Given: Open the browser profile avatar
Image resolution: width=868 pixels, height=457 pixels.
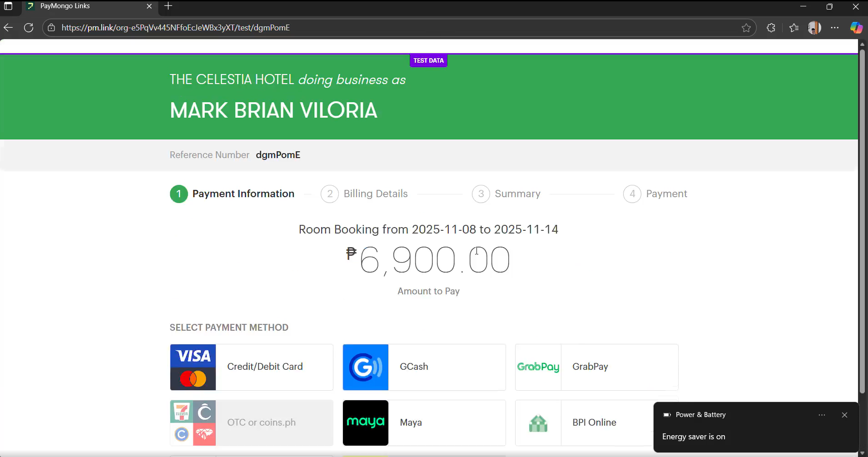Looking at the screenshot, I should pyautogui.click(x=814, y=28).
